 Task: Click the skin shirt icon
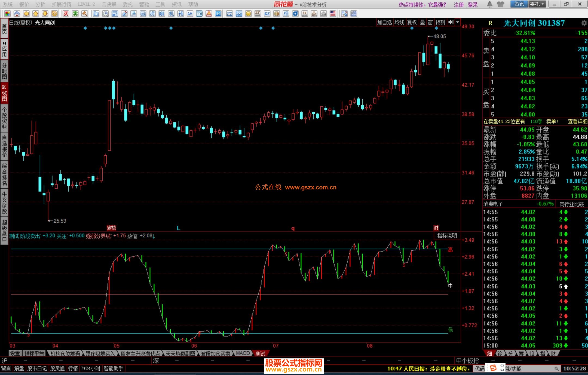(500, 4)
